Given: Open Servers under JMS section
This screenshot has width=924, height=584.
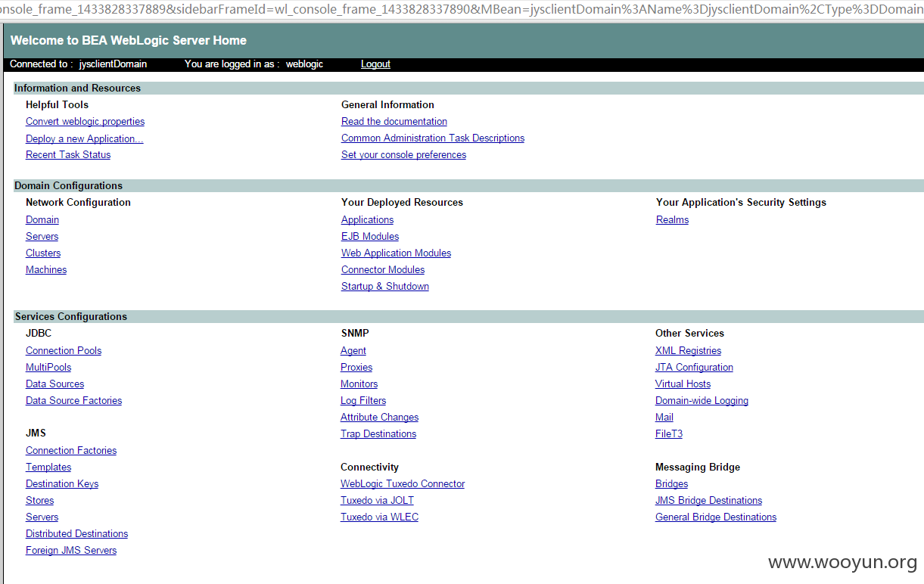Looking at the screenshot, I should click(x=42, y=517).
